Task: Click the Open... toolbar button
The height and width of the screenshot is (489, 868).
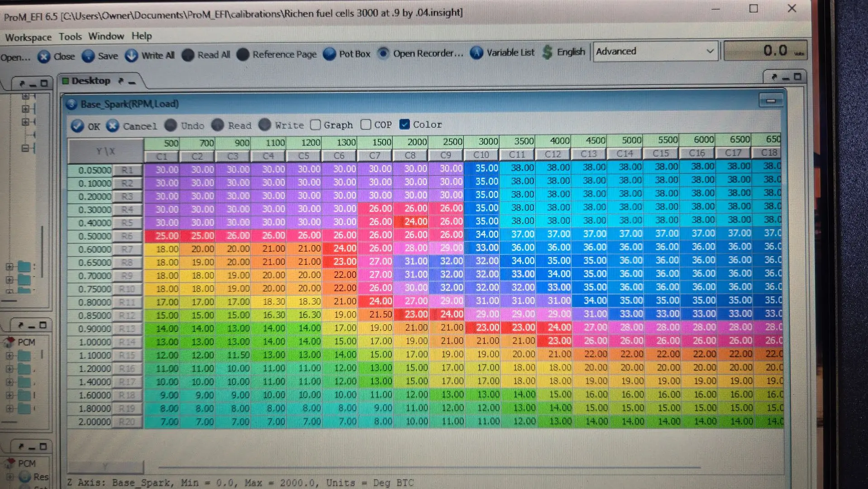Action: 15,58
